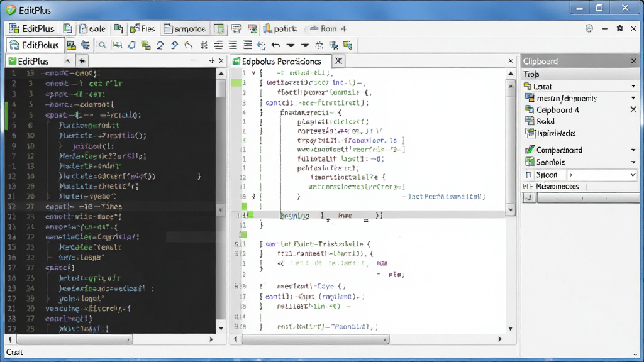644x362 pixels.
Task: Open the 'smotos' toolbar item
Action: coord(185,29)
